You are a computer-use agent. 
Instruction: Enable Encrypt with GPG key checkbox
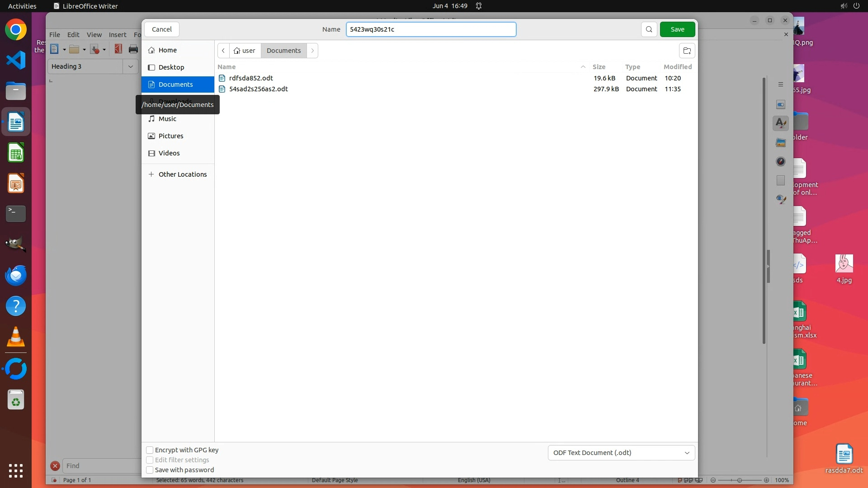pos(150,450)
